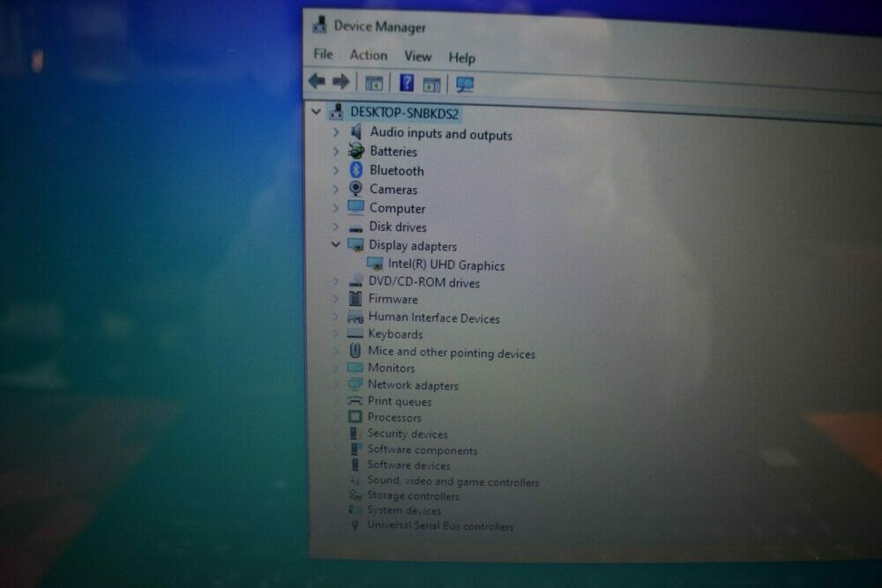Click the Firmware chip icon

tap(355, 298)
